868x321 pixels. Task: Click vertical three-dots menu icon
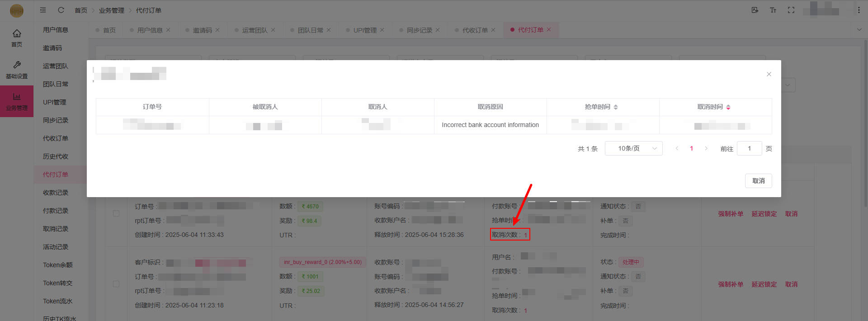coord(859,10)
